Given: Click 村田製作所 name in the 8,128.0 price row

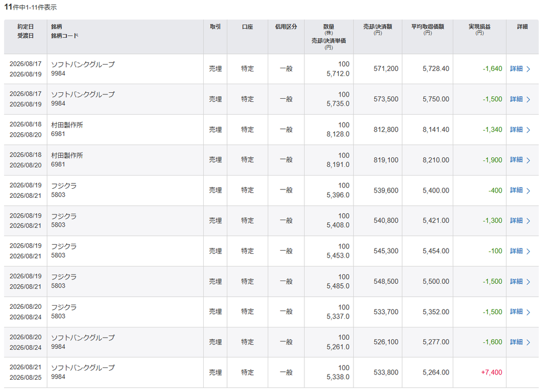Looking at the screenshot, I should 67,125.
